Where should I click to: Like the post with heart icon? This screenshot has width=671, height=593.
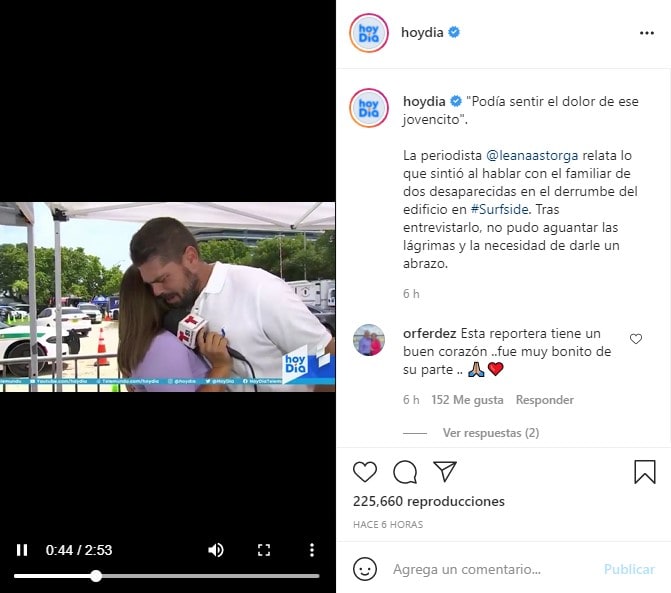click(x=365, y=472)
